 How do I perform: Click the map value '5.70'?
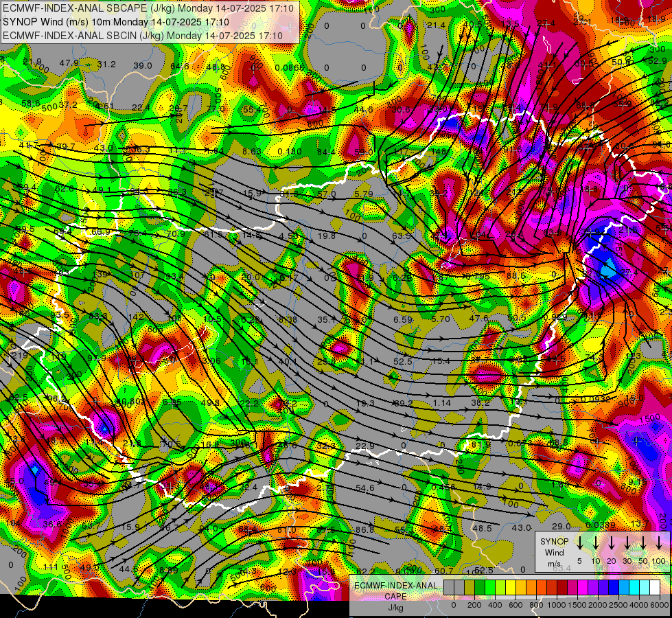click(x=441, y=319)
